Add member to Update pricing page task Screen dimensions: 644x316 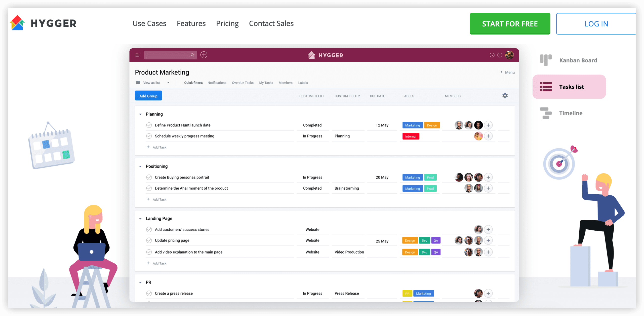pos(488,240)
